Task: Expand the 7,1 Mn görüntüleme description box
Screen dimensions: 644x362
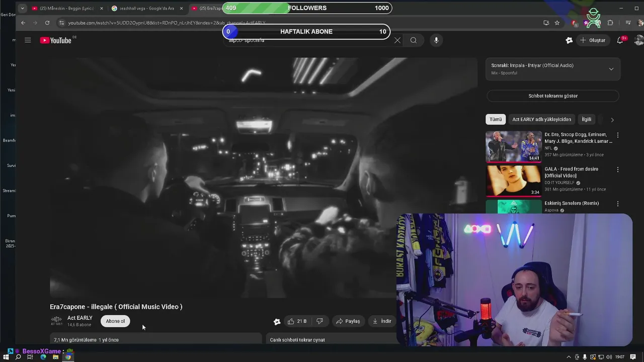Action: tap(156, 339)
